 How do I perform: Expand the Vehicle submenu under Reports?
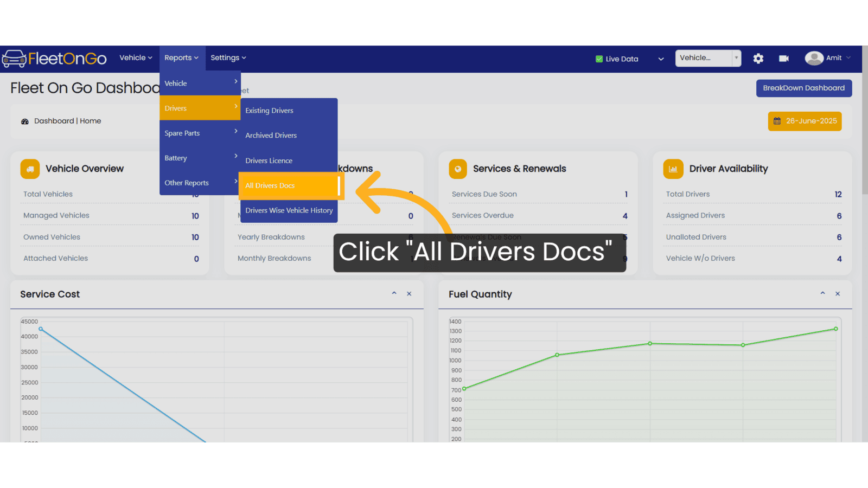point(200,84)
